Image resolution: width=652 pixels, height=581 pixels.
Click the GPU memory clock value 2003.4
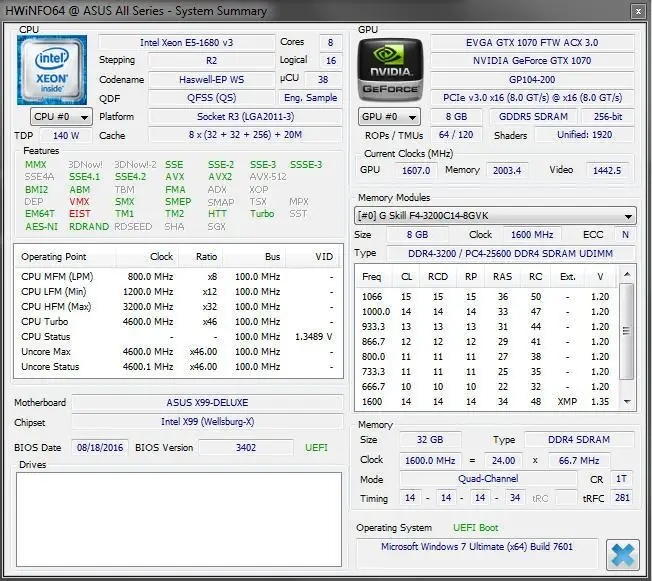[507, 171]
